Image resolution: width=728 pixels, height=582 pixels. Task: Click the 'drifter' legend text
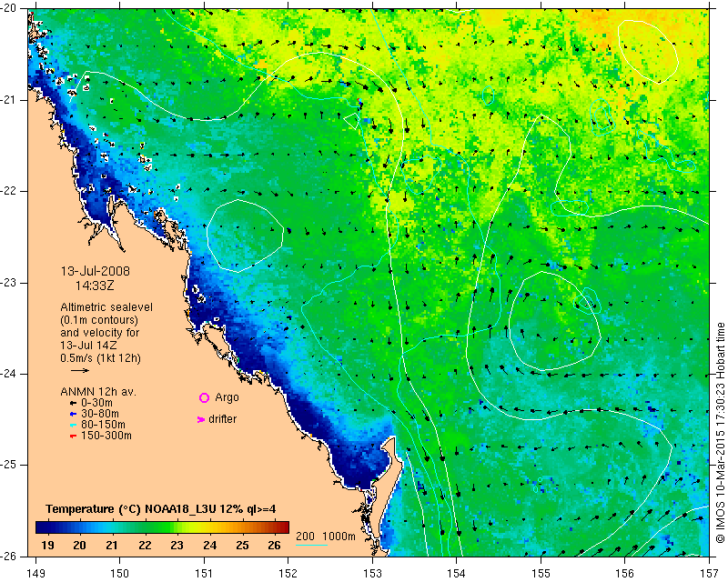[222, 419]
